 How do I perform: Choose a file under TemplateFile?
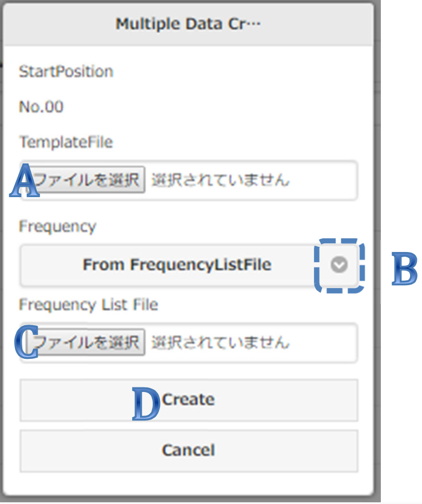(87, 181)
